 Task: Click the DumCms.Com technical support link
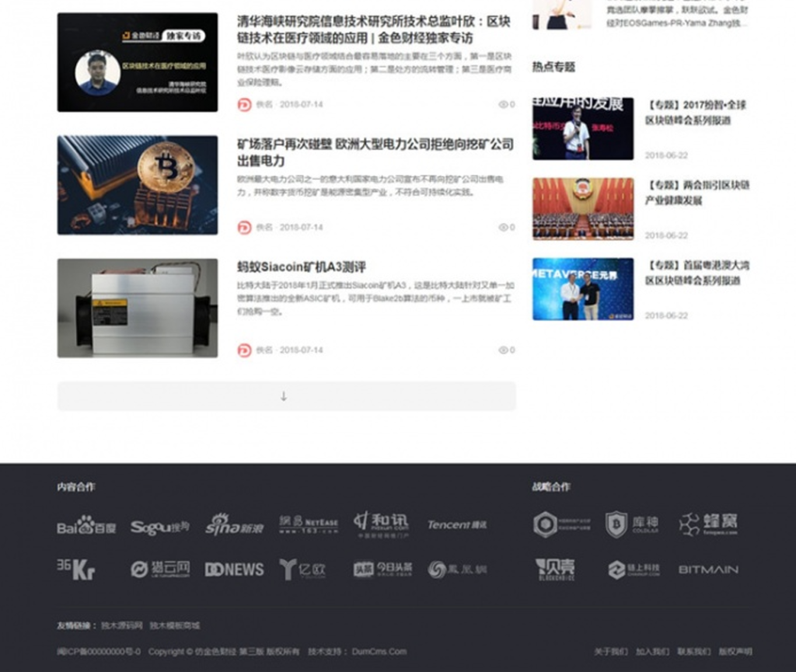(379, 652)
